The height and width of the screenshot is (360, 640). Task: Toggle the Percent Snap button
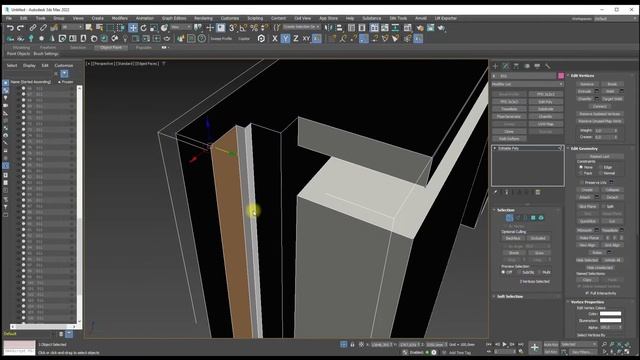(x=254, y=28)
